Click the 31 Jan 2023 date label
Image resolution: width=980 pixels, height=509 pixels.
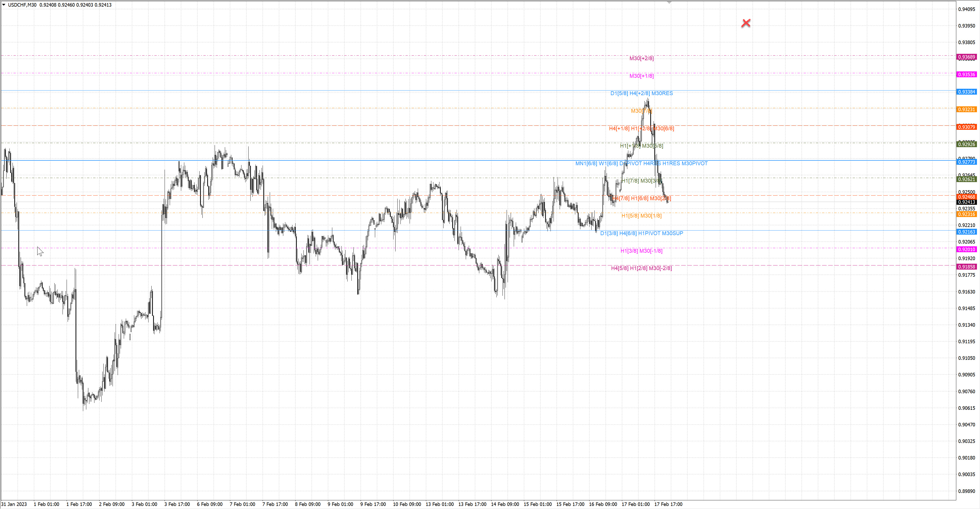14,504
